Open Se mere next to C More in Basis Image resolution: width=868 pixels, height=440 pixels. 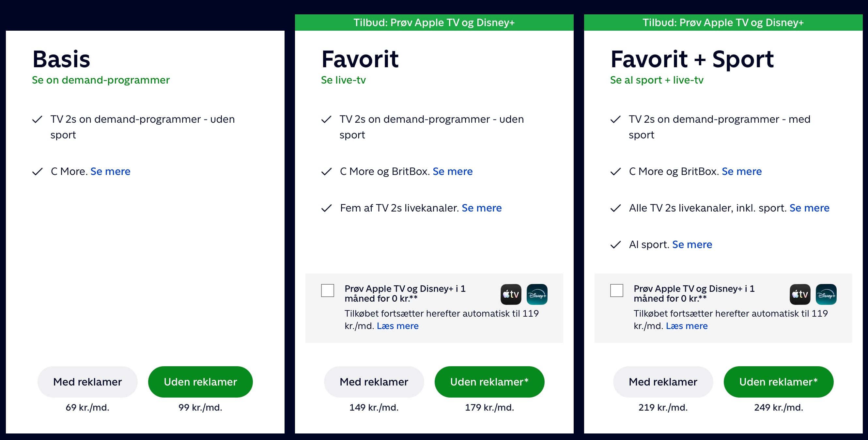pos(110,171)
